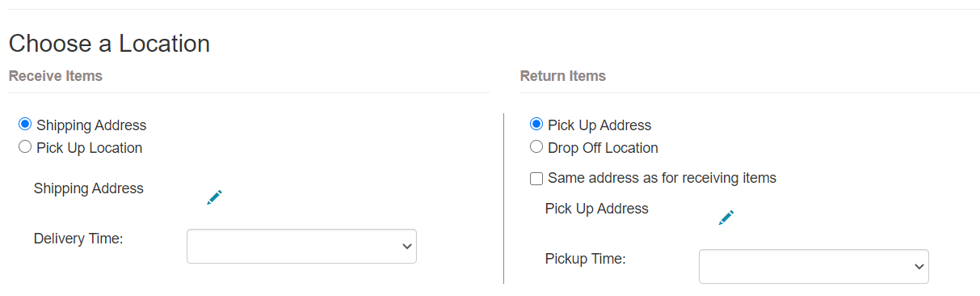Viewport: 980px width, 296px height.
Task: Edit the shipping address with pencil icon
Action: (214, 197)
